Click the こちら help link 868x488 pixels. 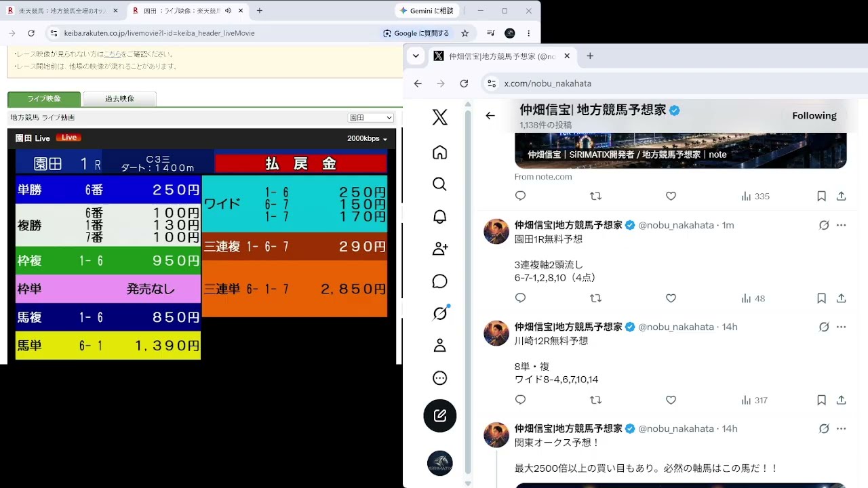coord(112,54)
